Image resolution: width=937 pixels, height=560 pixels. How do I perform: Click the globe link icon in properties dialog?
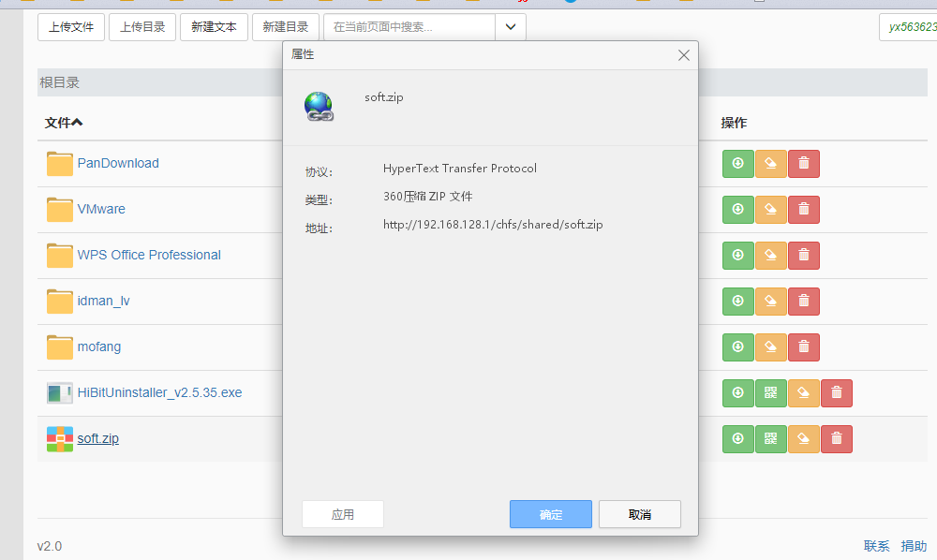click(319, 107)
